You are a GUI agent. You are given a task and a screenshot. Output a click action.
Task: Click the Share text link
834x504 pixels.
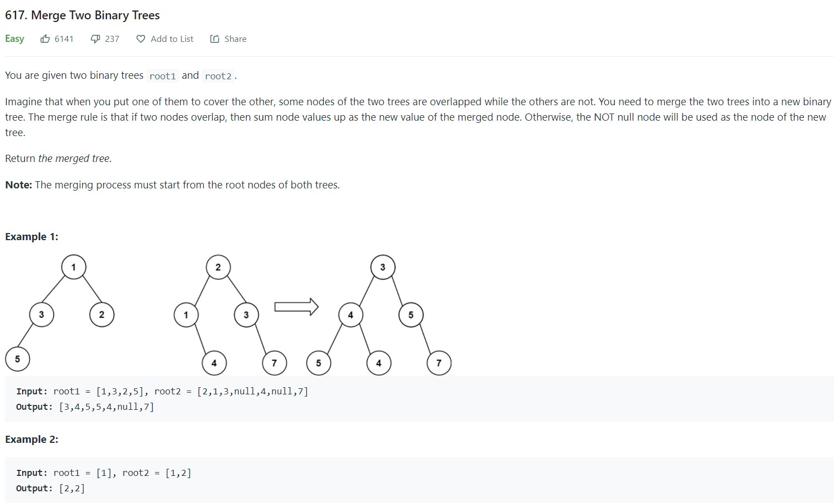coord(235,39)
